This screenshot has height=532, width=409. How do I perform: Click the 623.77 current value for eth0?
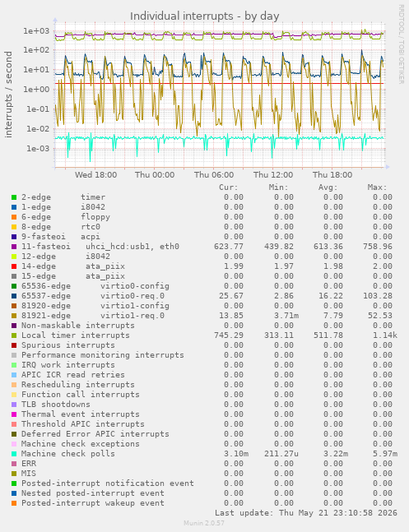(x=229, y=247)
